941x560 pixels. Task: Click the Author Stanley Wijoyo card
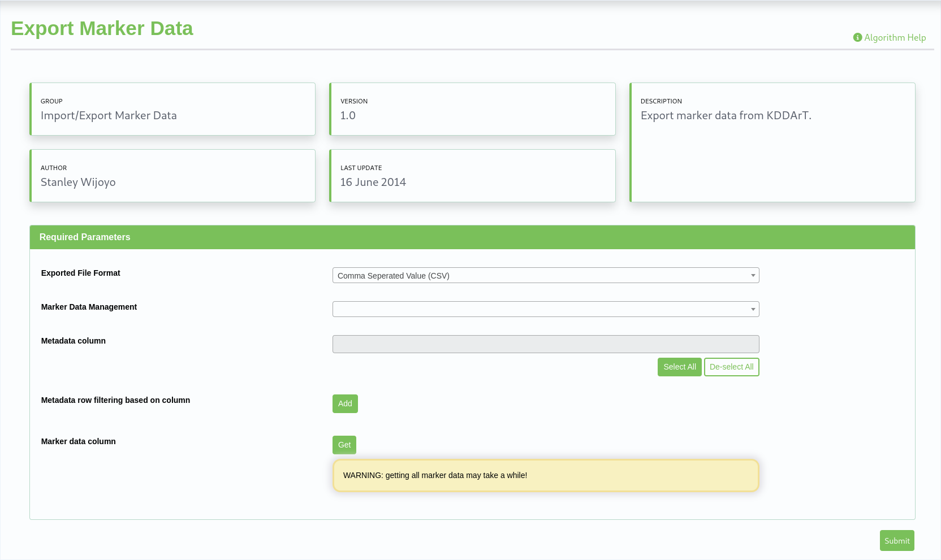[172, 176]
